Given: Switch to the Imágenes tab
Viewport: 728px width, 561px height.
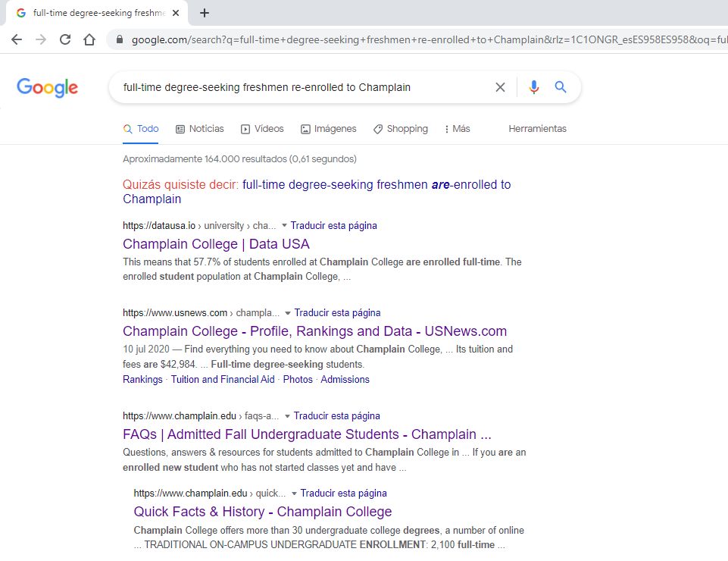Looking at the screenshot, I should 328,129.
